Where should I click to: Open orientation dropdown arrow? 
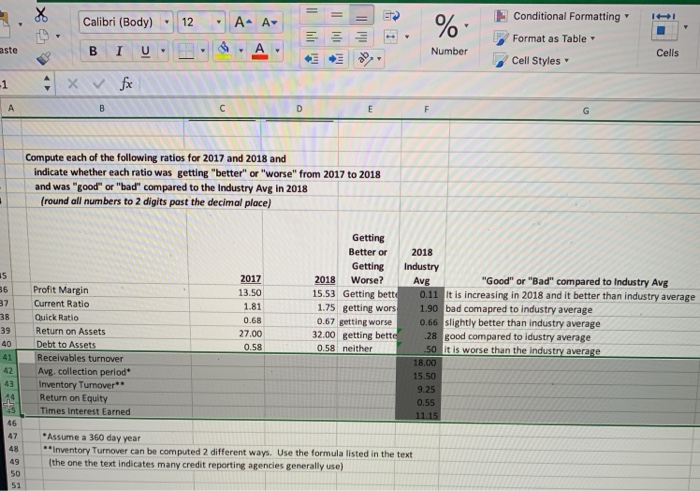(x=379, y=58)
